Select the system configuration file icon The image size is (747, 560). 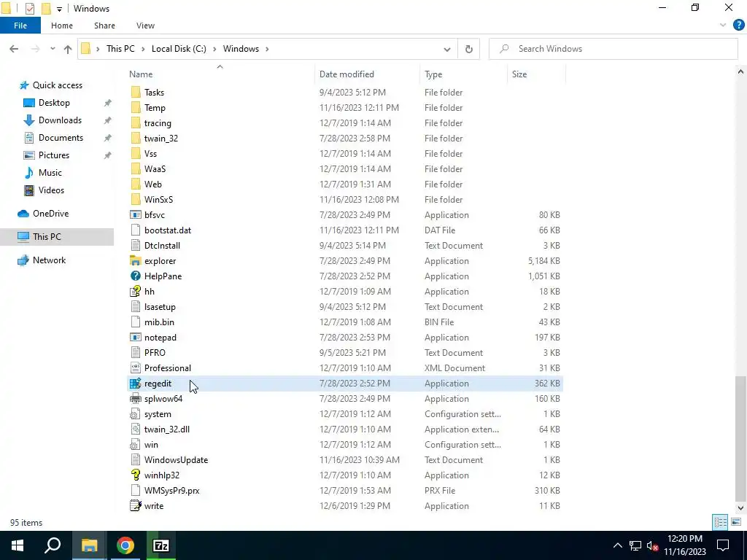pyautogui.click(x=135, y=414)
